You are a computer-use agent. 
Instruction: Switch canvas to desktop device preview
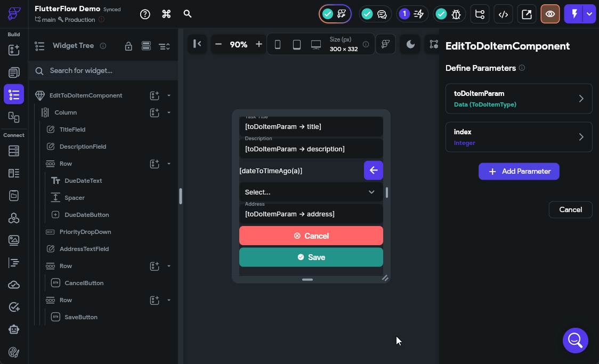coord(316,45)
